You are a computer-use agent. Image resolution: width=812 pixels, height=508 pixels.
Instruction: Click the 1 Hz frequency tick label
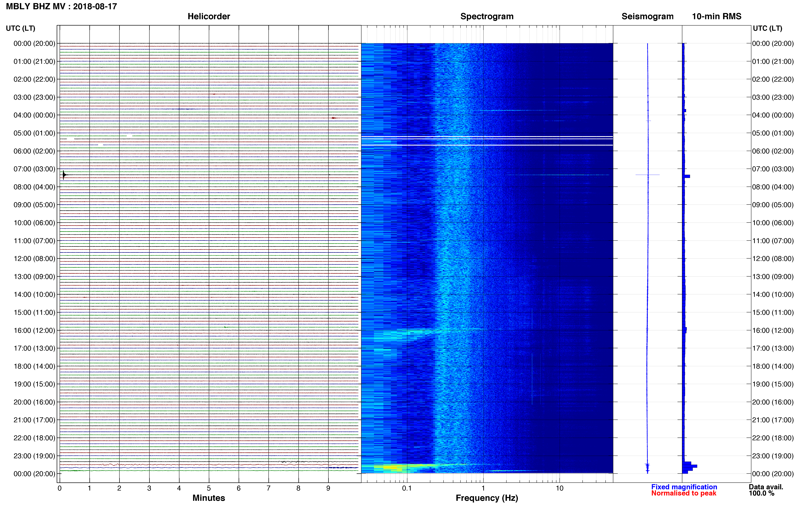pyautogui.click(x=483, y=488)
